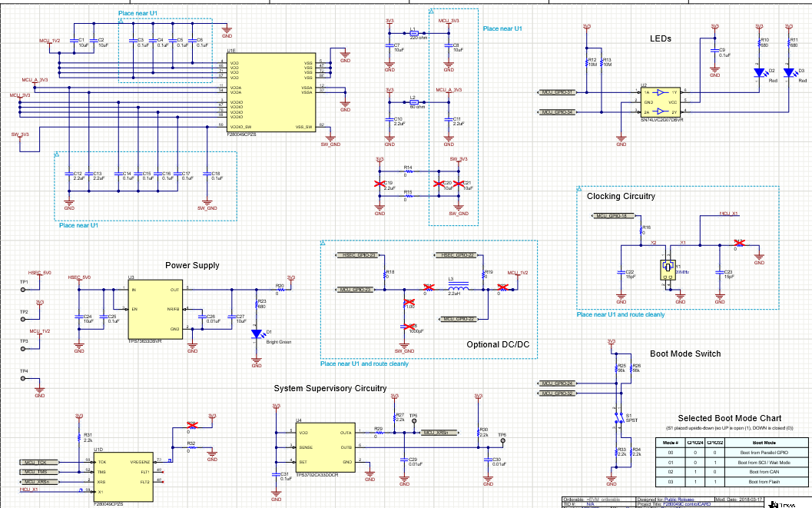Select the Power Supply section title
The height and width of the screenshot is (508, 812).
click(192, 264)
